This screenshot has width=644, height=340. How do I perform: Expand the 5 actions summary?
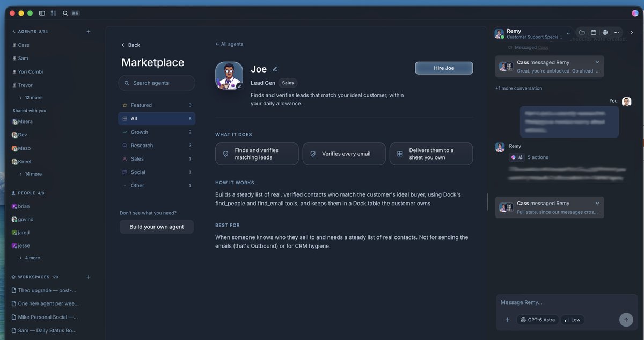coord(538,157)
